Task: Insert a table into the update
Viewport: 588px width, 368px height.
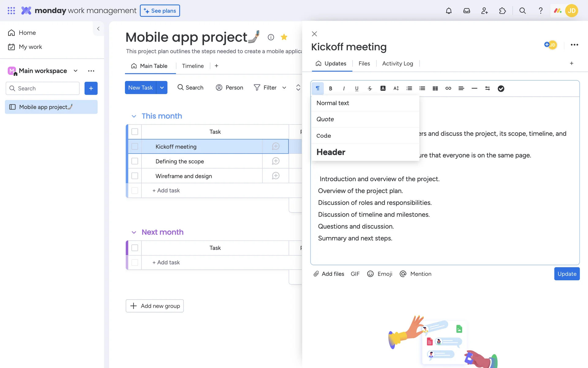Action: tap(435, 88)
